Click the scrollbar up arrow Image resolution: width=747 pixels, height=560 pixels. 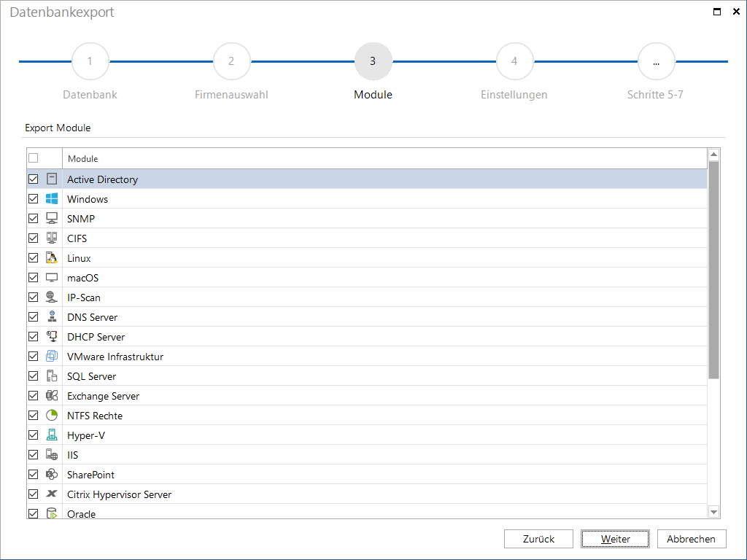coord(713,155)
